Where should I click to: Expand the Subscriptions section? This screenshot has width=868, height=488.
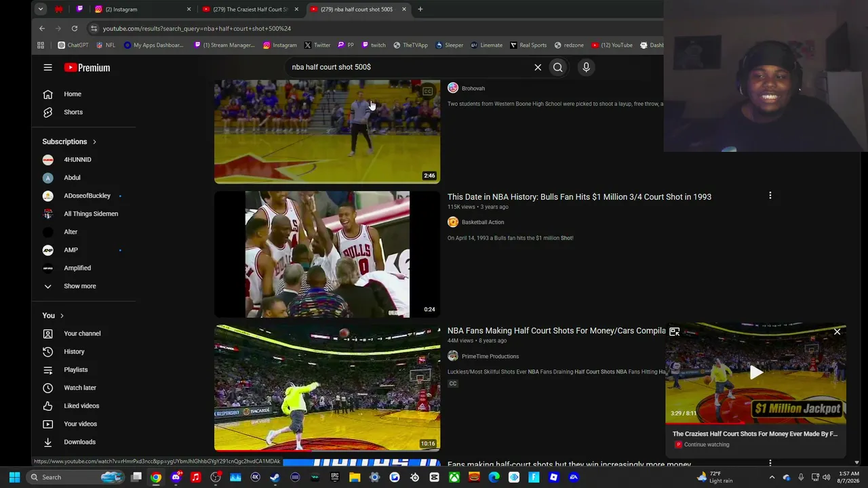[x=69, y=142]
